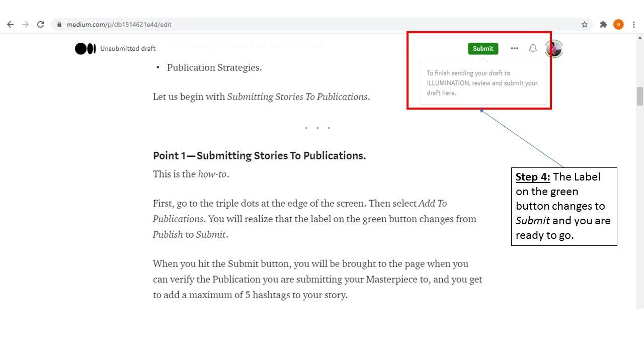Reload the Medium editor page
The width and height of the screenshot is (644, 362).
pyautogui.click(x=41, y=24)
